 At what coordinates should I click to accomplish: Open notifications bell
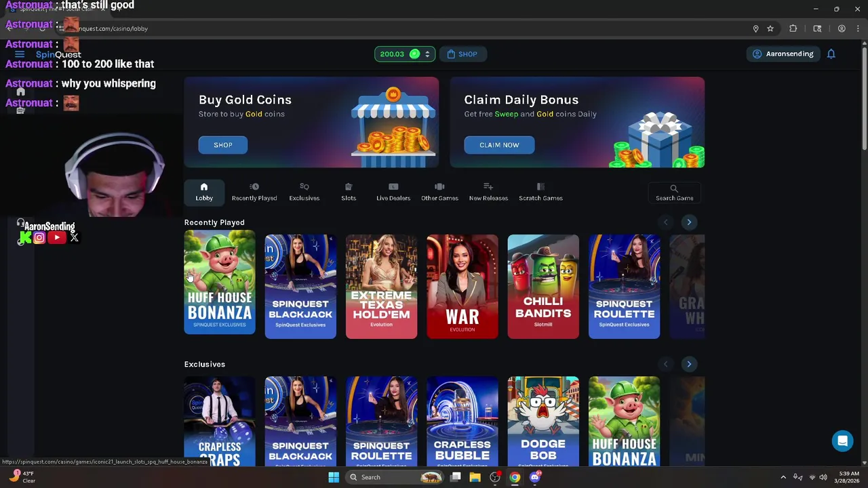pyautogui.click(x=831, y=54)
